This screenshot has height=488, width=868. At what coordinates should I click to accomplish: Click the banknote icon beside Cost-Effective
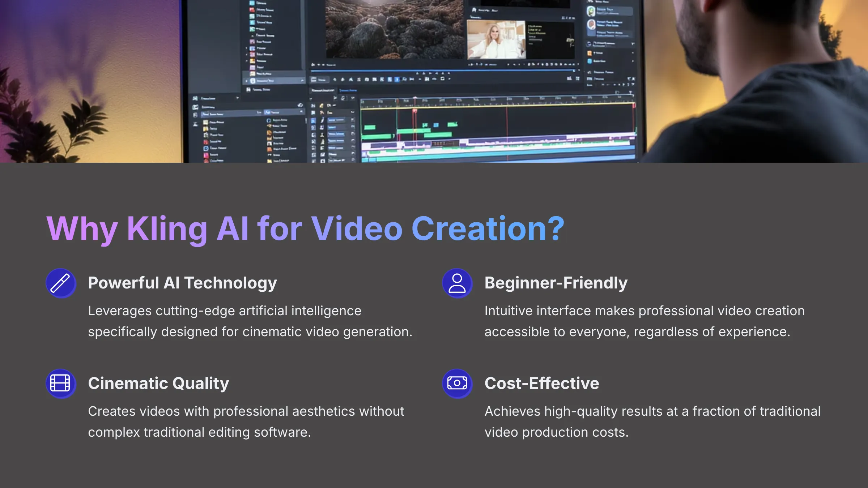457,383
